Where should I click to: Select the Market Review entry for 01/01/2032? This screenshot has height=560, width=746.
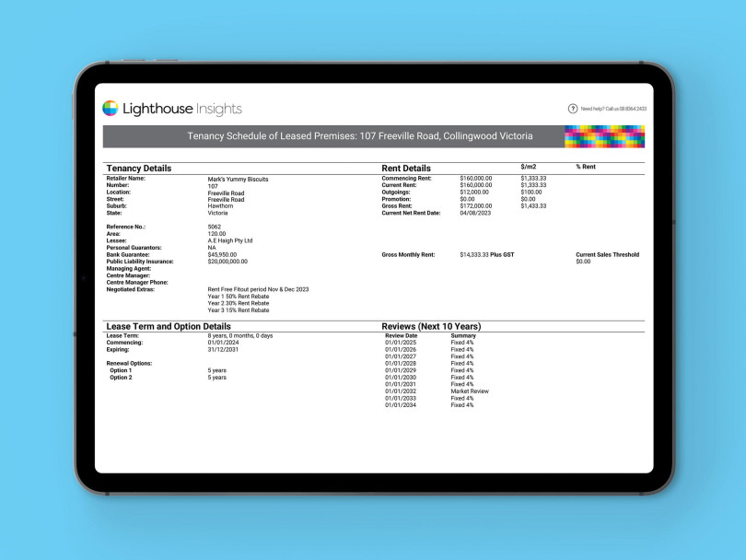[x=470, y=391]
